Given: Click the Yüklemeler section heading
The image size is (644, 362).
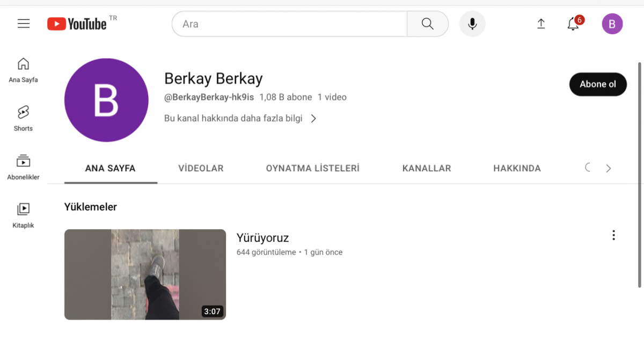Looking at the screenshot, I should click(x=91, y=207).
